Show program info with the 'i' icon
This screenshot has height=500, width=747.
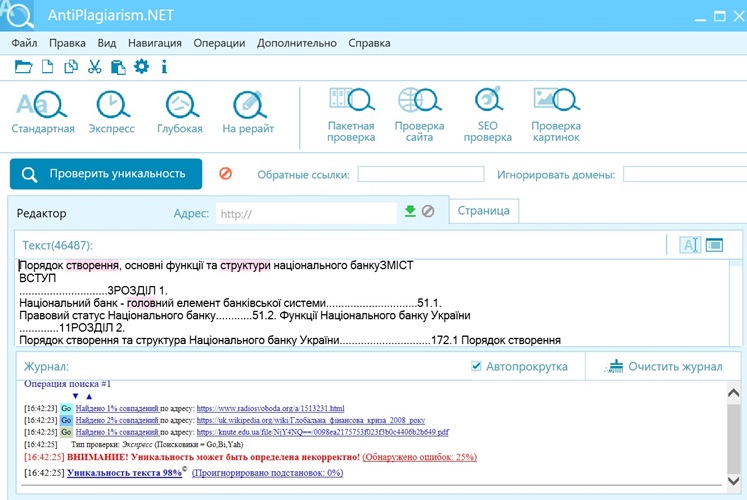click(x=164, y=67)
